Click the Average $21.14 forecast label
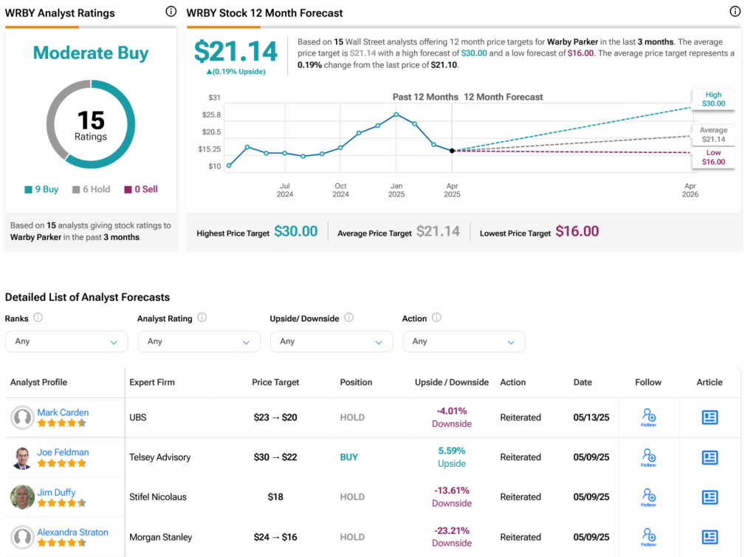The image size is (756, 557). pyautogui.click(x=714, y=134)
